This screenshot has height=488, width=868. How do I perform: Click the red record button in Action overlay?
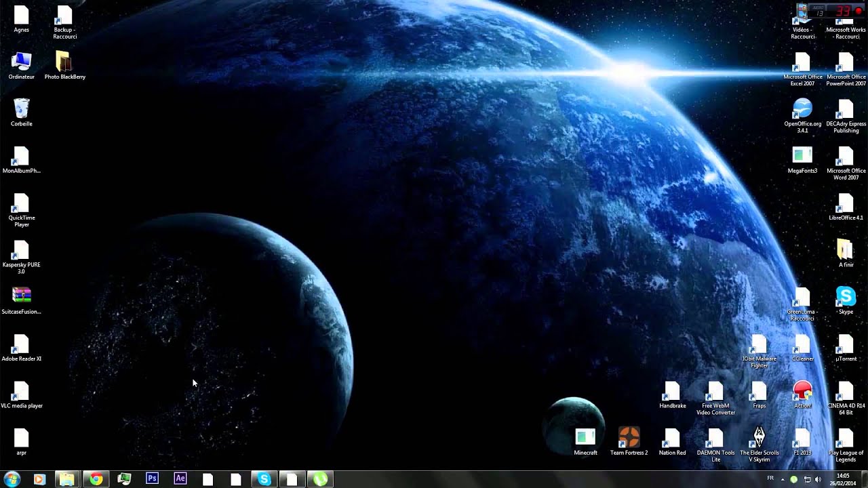(859, 11)
